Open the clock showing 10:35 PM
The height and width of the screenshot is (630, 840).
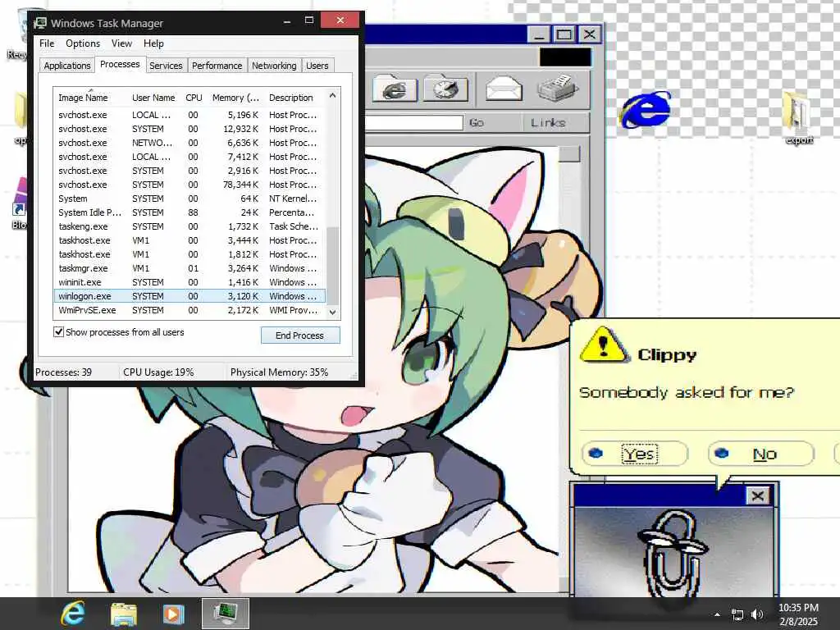click(798, 614)
